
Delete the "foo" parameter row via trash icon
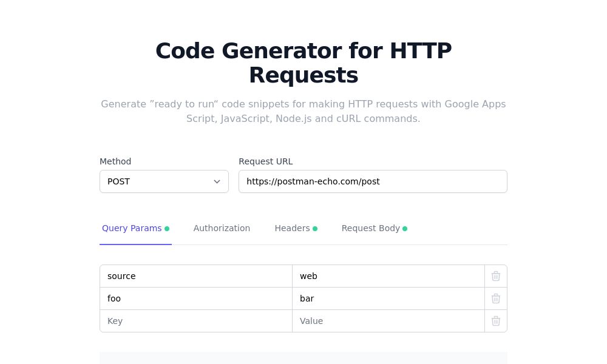pyautogui.click(x=496, y=298)
